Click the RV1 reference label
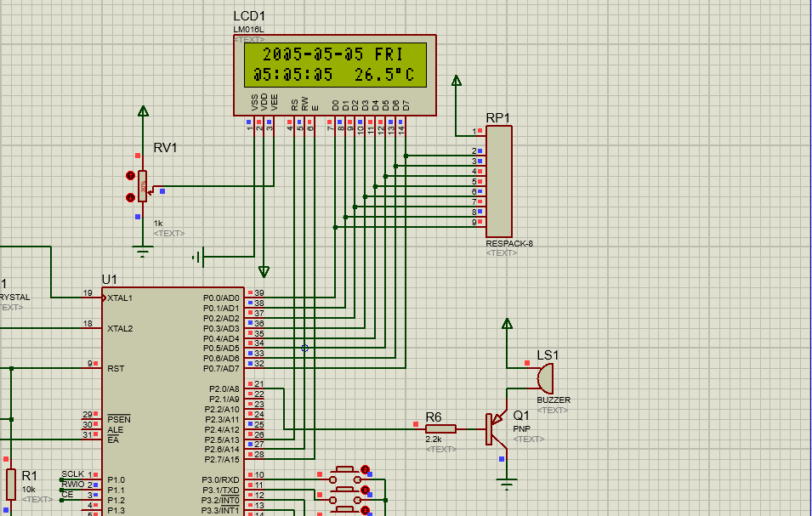Screen dimensions: 812x516 pyautogui.click(x=165, y=148)
